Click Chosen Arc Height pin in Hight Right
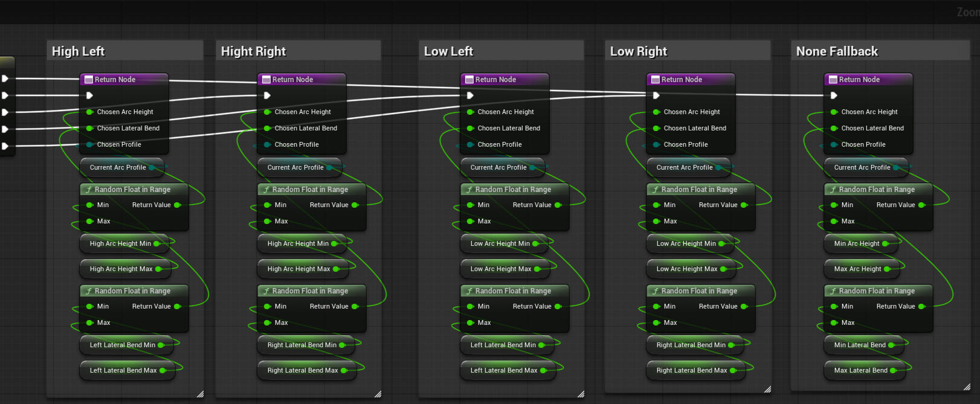 point(267,112)
